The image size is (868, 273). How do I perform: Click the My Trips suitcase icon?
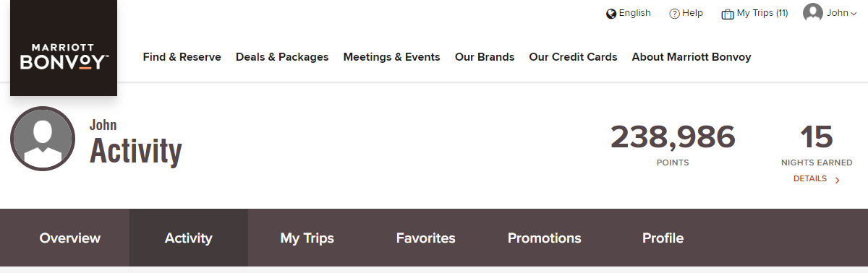(x=728, y=14)
